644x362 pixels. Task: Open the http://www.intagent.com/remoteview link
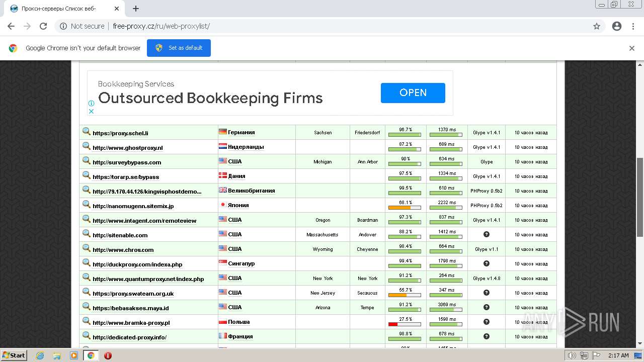[144, 221]
